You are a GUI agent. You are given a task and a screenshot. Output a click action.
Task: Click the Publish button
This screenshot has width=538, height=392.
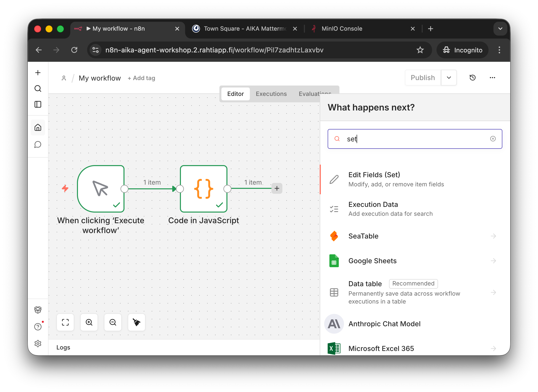(x=423, y=78)
